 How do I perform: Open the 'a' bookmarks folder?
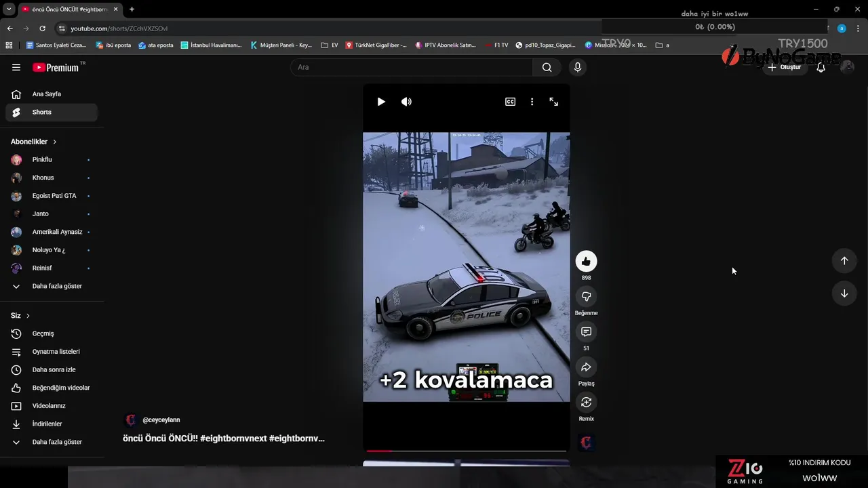(663, 45)
